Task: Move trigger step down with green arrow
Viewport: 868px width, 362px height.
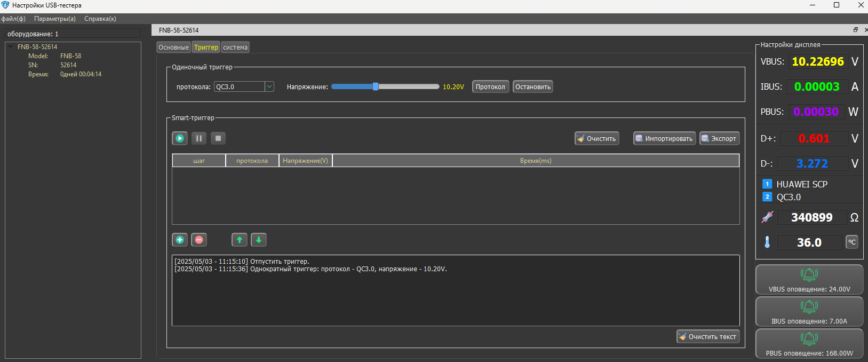Action: (259, 240)
